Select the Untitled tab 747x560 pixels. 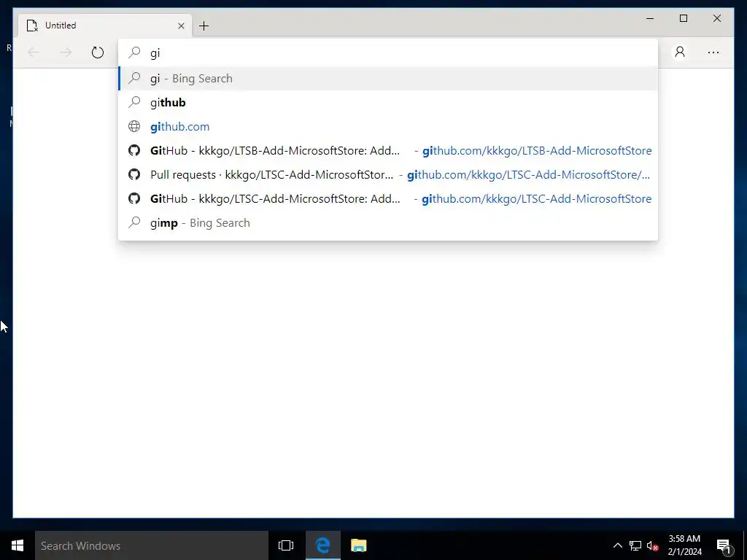coord(105,26)
